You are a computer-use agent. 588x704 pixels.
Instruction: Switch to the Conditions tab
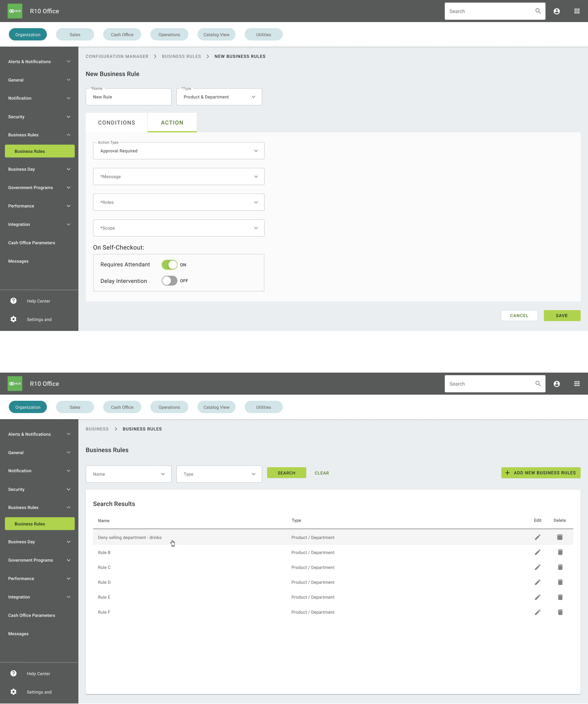116,123
